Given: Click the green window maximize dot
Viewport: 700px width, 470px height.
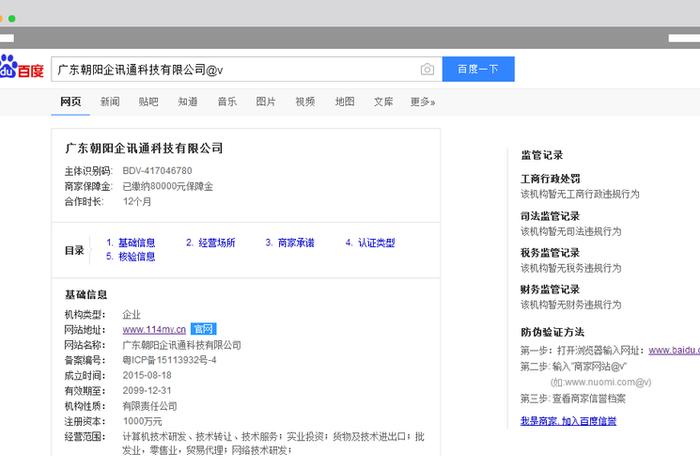Looking at the screenshot, I should click(x=12, y=18).
